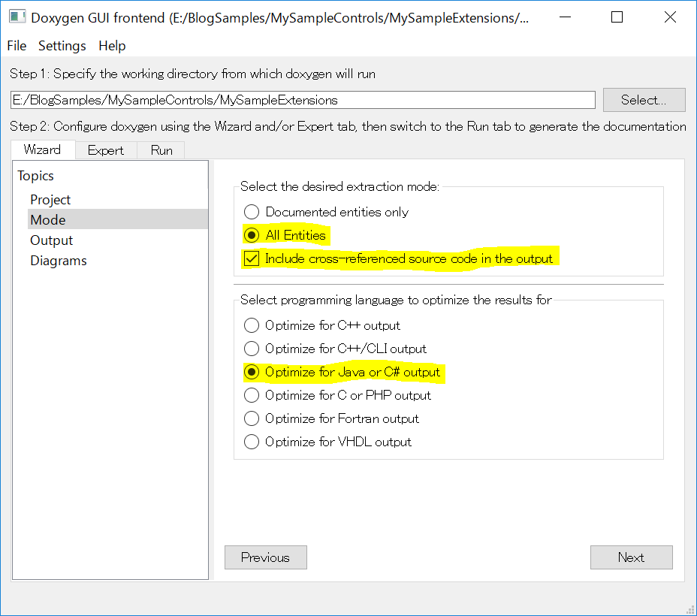Switch to the Expert tab
Image resolution: width=697 pixels, height=616 pixels.
[x=106, y=149]
